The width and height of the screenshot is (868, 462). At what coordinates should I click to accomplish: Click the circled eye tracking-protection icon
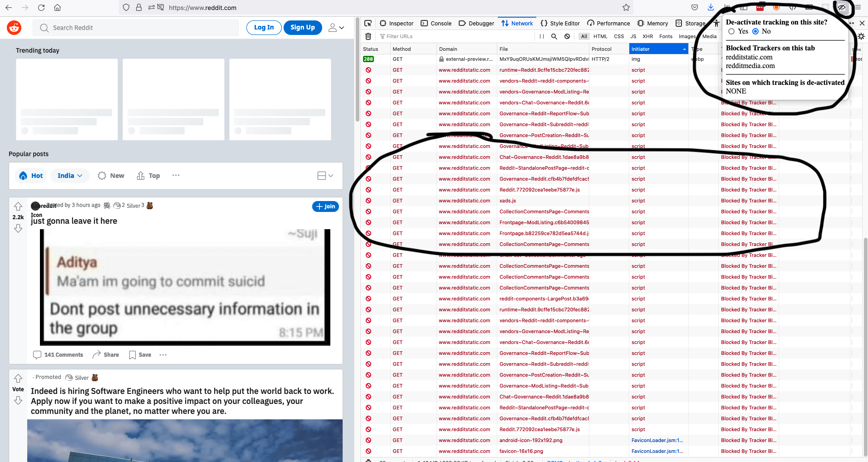point(841,8)
